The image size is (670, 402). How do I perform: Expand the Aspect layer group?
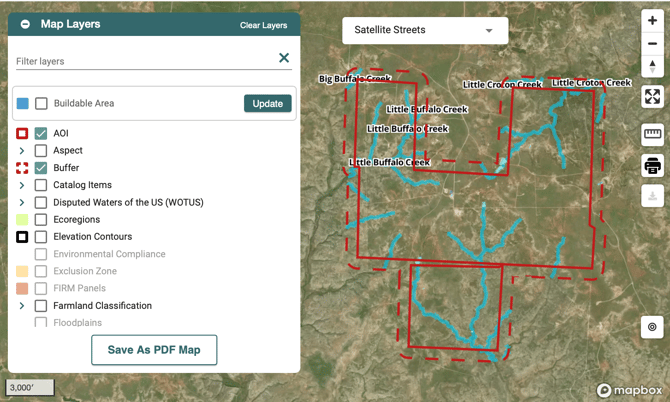[22, 151]
